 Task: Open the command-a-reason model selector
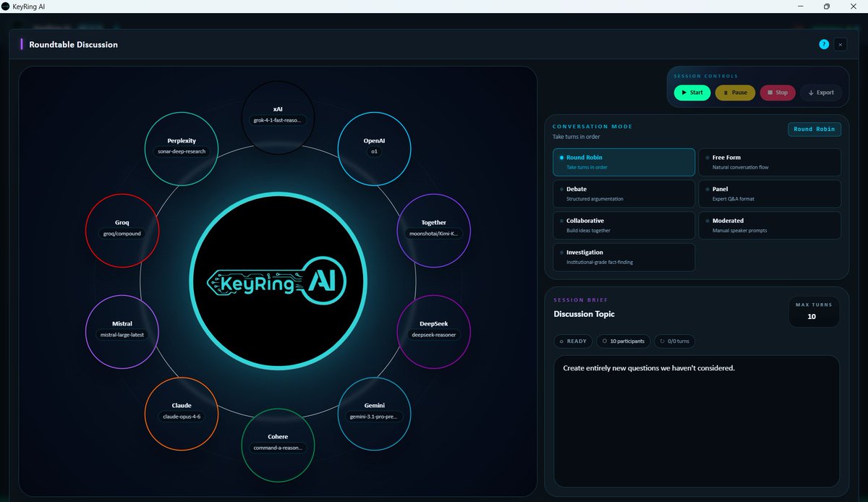(278, 448)
